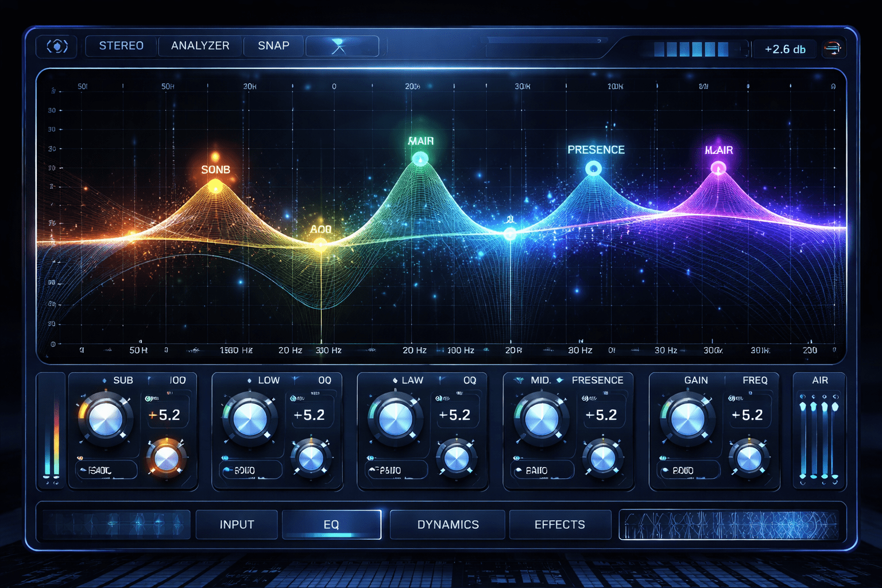This screenshot has height=588, width=882.
Task: Enable the ANALYZER display
Action: click(x=200, y=46)
